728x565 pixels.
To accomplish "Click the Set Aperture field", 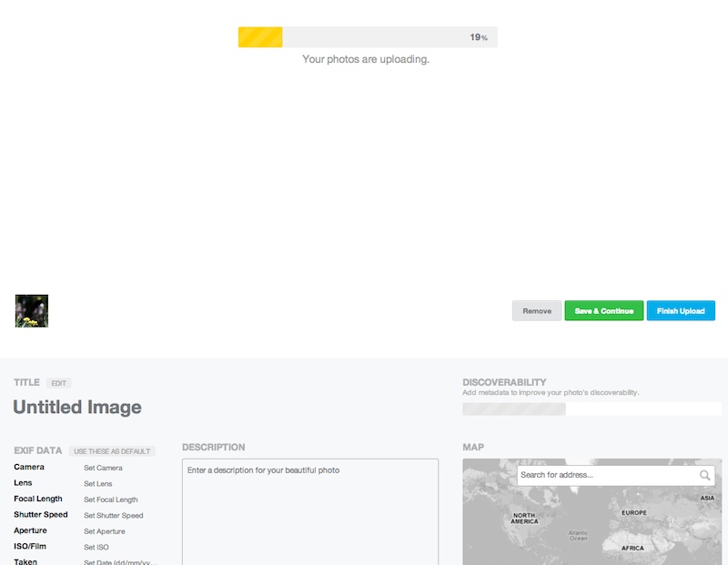I will pos(105,531).
